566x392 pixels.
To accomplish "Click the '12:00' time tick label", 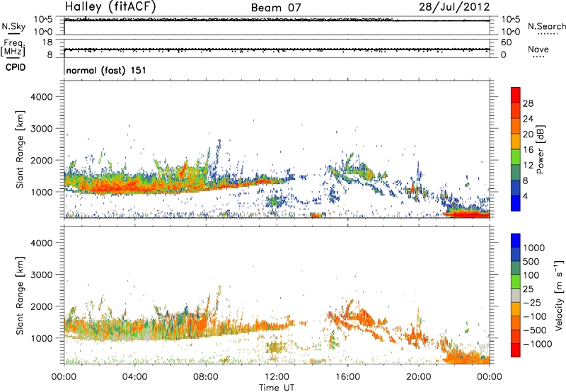I will click(277, 377).
